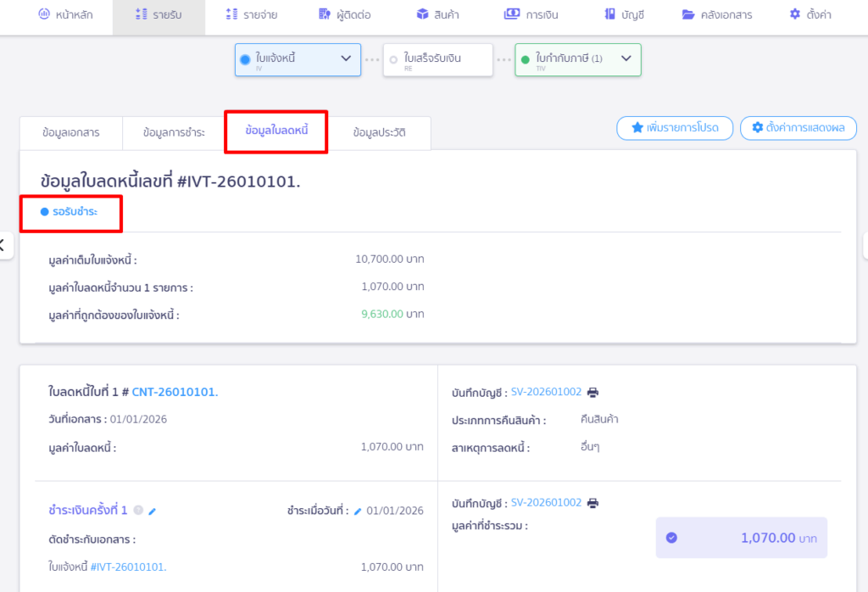Click the checkmark icon in the 1,070.00 box
Screen dimensions: 868x592
pos(671,538)
